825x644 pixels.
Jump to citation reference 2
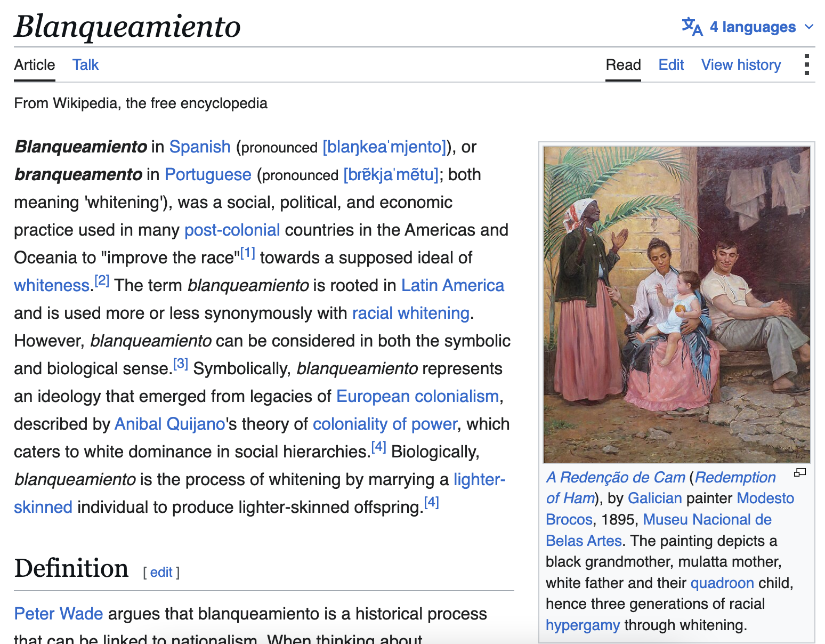[x=102, y=280]
